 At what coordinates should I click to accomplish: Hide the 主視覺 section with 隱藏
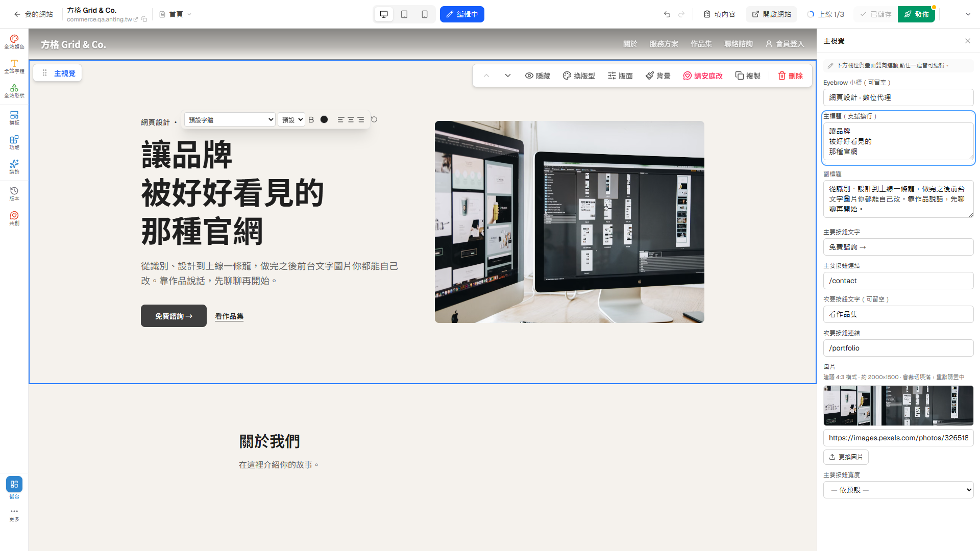[x=537, y=76]
